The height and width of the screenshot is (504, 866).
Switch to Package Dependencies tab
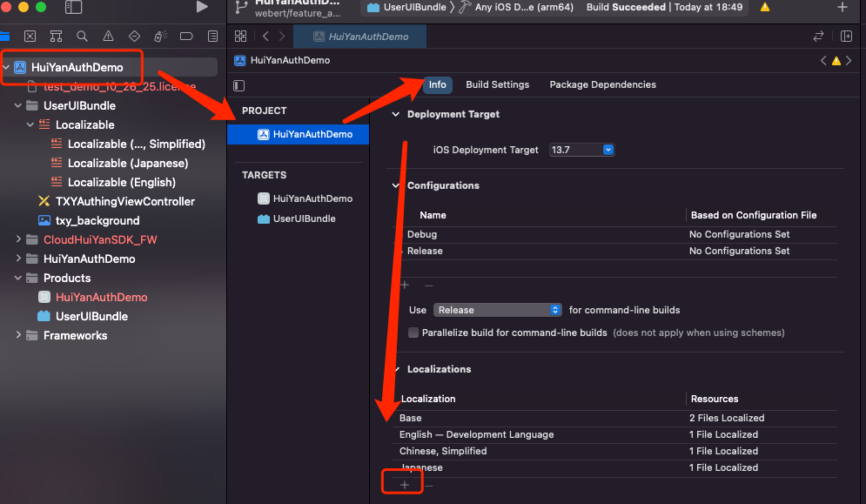tap(602, 84)
